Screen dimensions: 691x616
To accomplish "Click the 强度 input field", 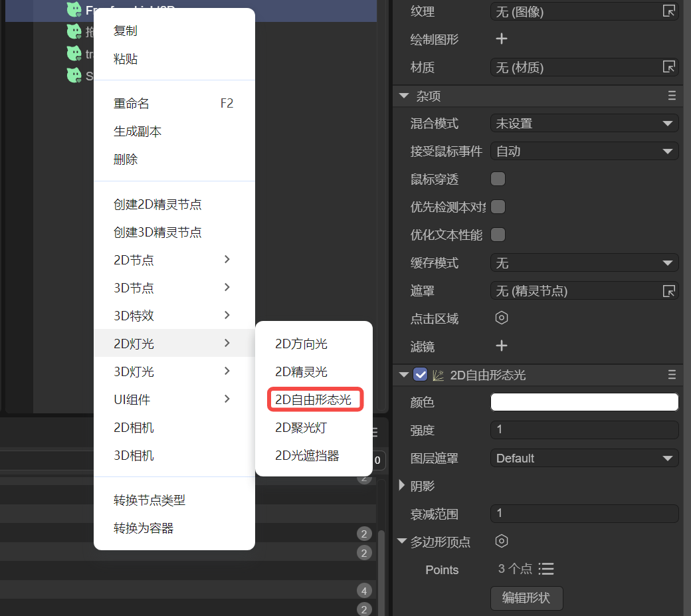I will tap(584, 430).
